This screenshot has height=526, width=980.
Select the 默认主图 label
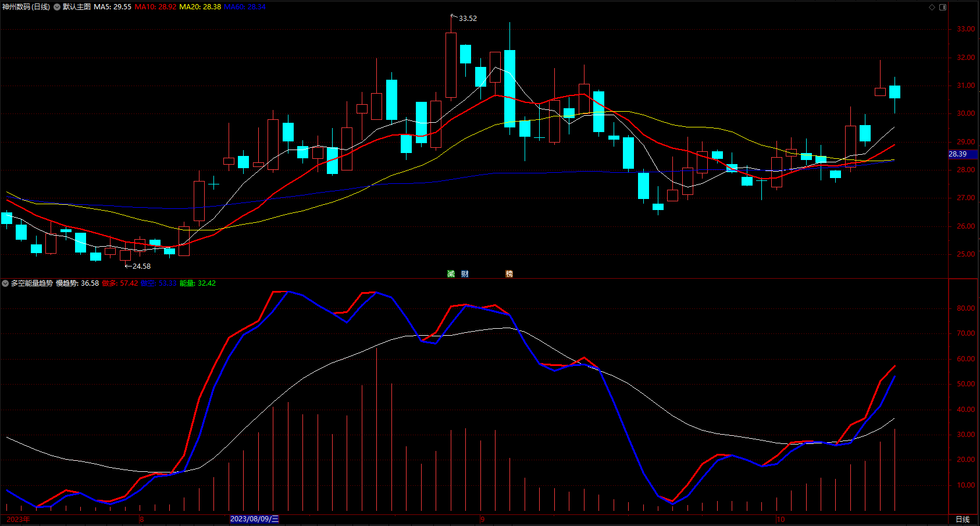pos(77,7)
